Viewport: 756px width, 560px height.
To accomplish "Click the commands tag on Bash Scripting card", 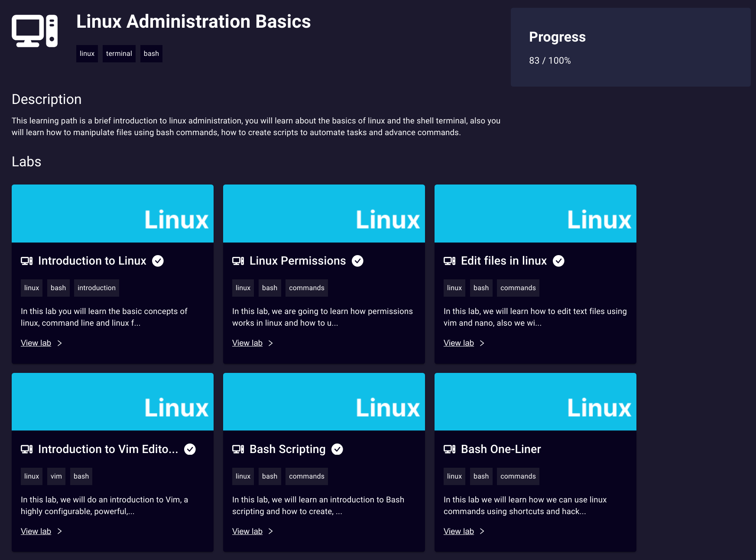I will pos(307,476).
